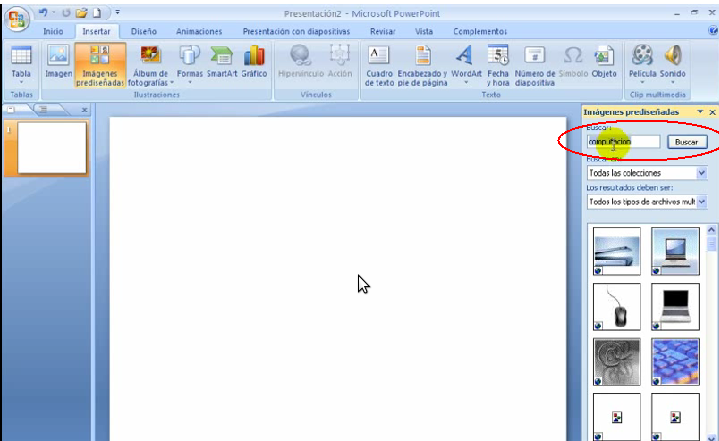719x441 pixels.
Task: Switch to Animaciones tab
Action: 199,31
